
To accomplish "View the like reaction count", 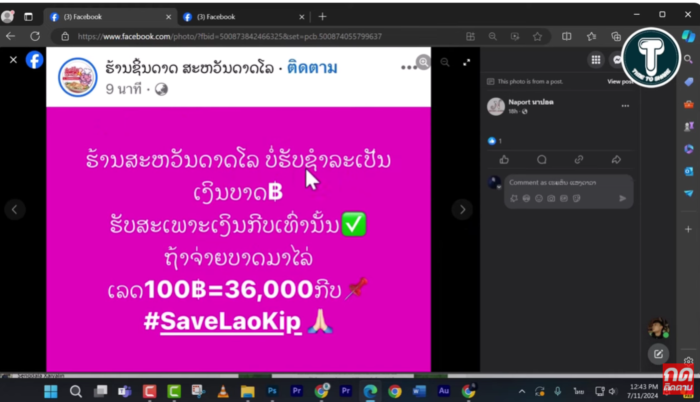I will pos(495,141).
